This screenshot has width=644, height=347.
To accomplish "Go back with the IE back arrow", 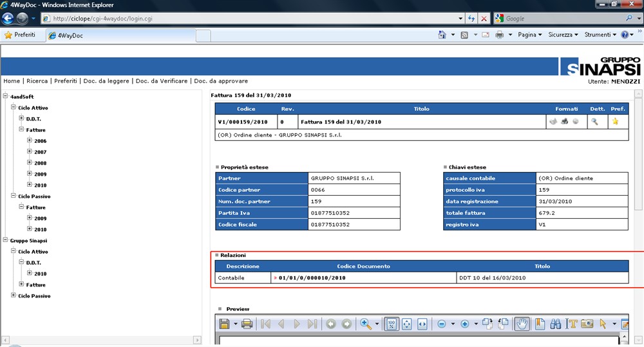I will [x=8, y=19].
